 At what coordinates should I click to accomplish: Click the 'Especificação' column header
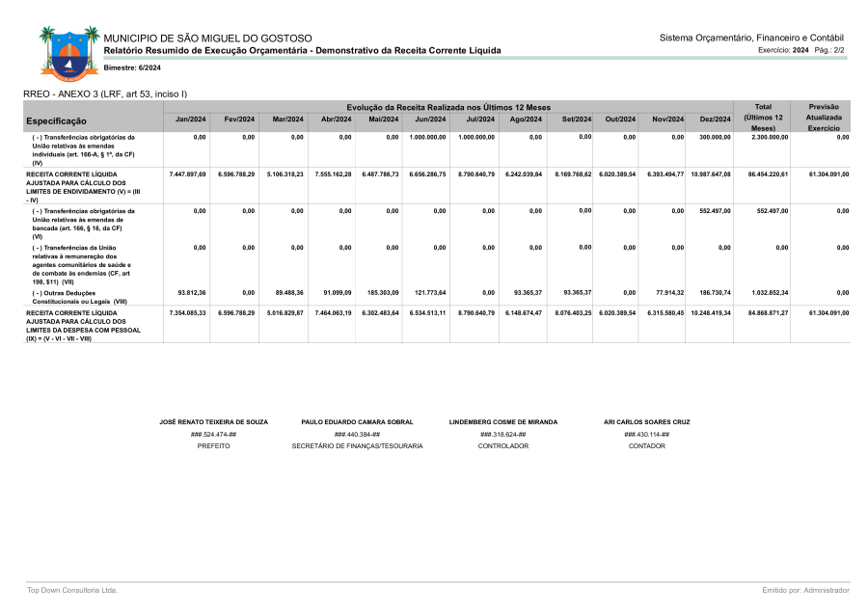click(x=56, y=121)
